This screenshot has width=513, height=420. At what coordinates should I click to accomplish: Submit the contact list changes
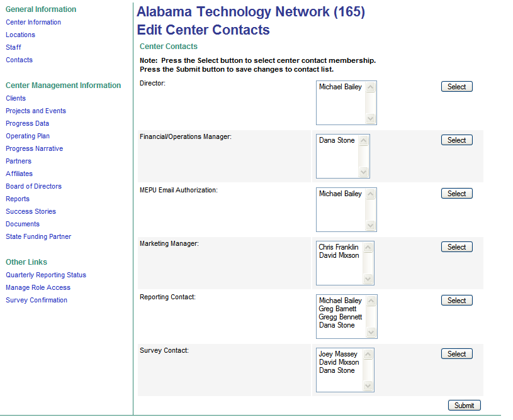[464, 406]
